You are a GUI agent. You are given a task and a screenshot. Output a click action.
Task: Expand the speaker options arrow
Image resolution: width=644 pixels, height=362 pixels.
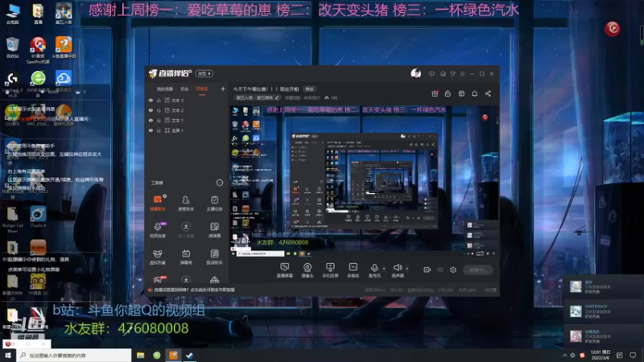[x=407, y=269]
